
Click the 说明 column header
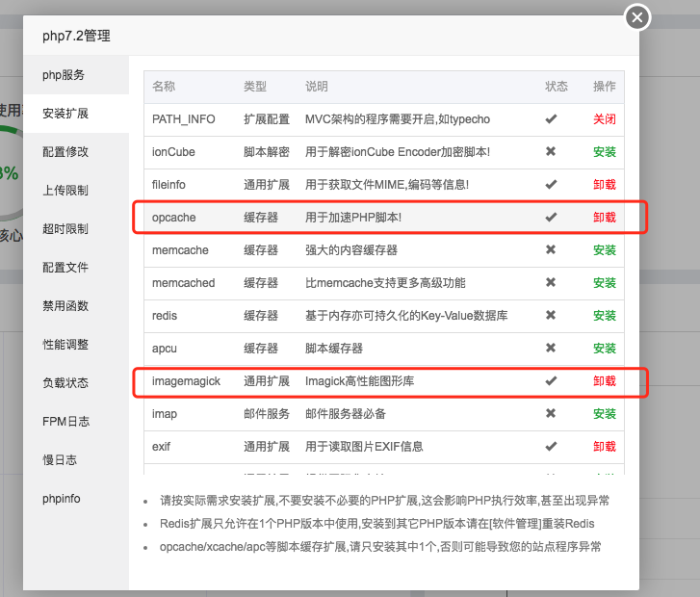point(317,87)
